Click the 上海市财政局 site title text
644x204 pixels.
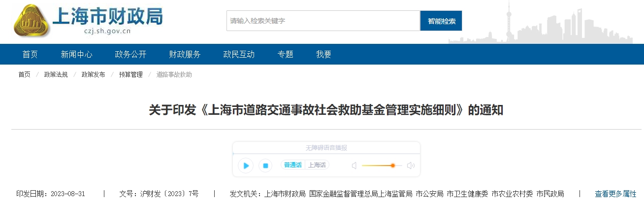(x=107, y=17)
